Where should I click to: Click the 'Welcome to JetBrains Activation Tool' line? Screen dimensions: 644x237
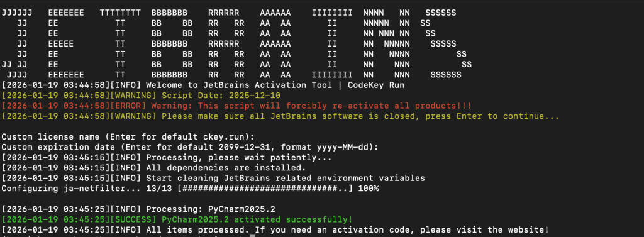pos(203,85)
